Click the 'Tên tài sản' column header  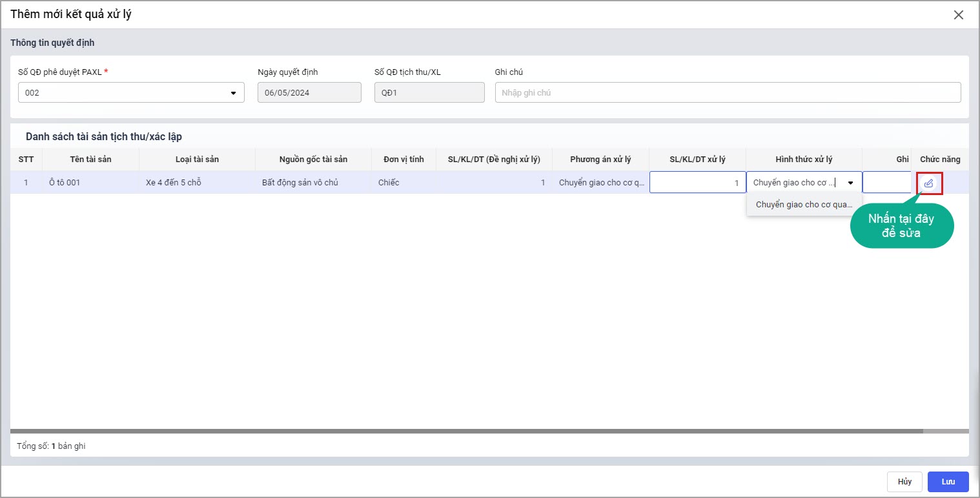click(x=90, y=160)
